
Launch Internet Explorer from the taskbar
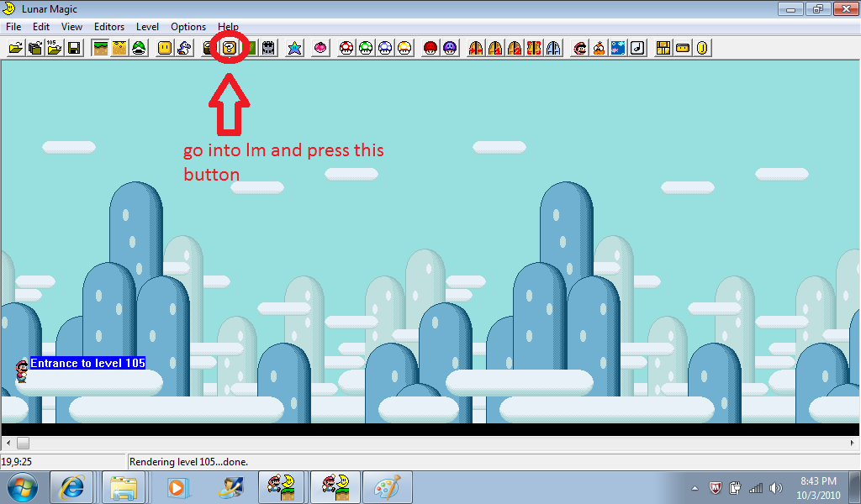click(72, 487)
